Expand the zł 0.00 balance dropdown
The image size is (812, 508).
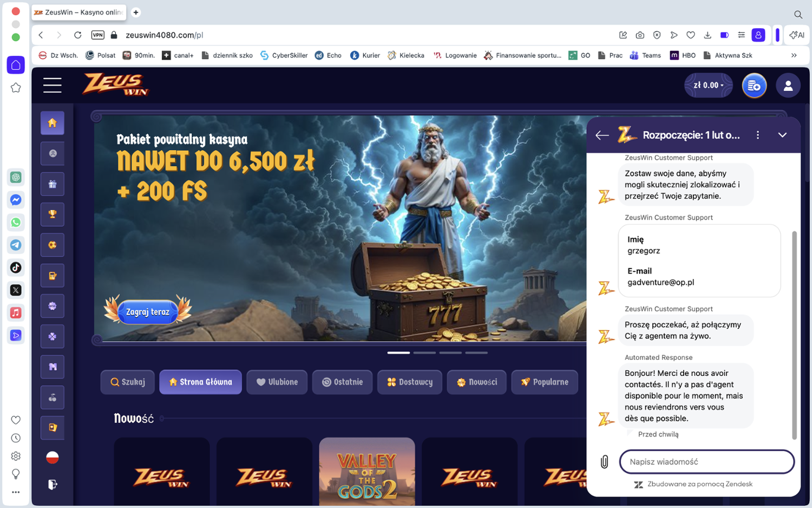pos(708,86)
